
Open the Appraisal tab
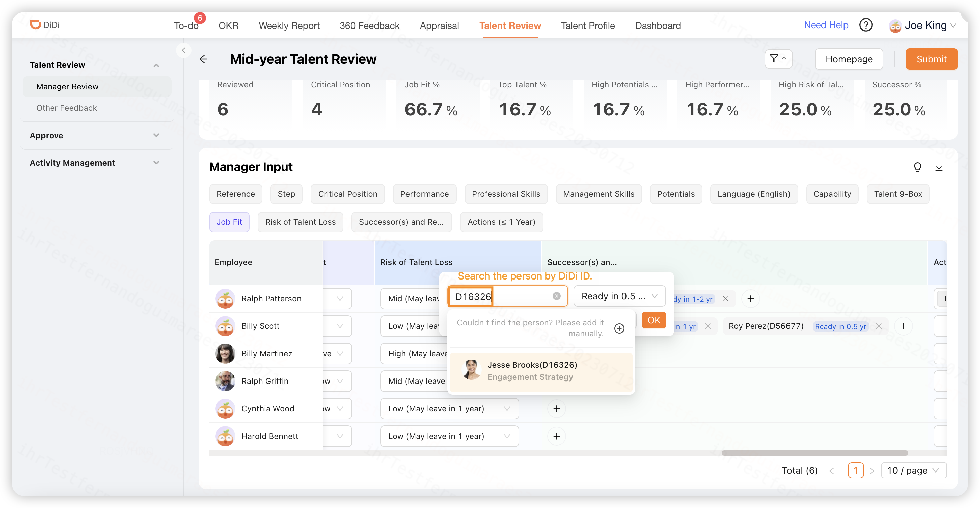point(439,26)
